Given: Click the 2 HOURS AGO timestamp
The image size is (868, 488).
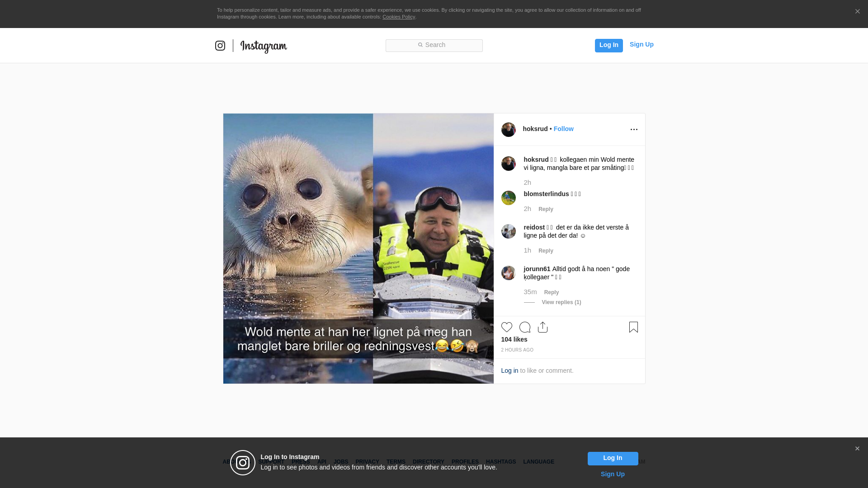Looking at the screenshot, I should pos(517,350).
